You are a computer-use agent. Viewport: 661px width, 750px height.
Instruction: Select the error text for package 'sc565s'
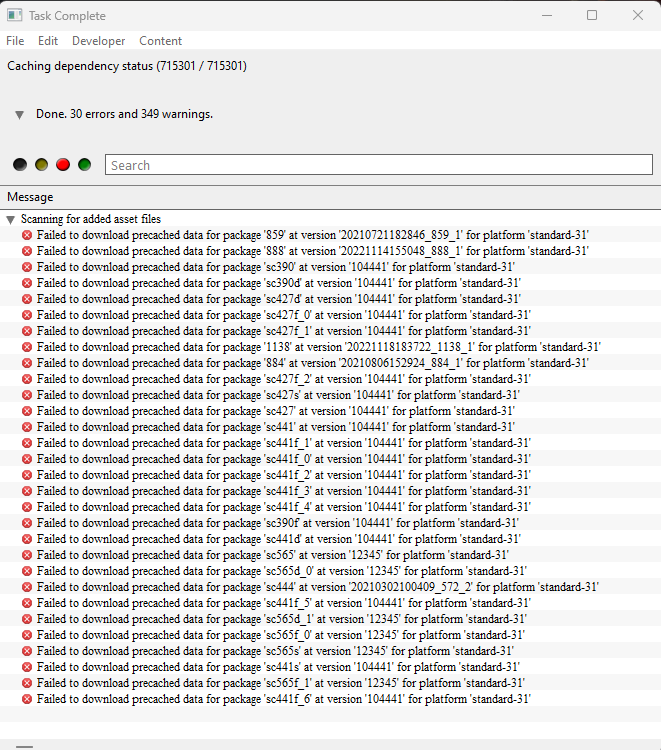tap(275, 651)
